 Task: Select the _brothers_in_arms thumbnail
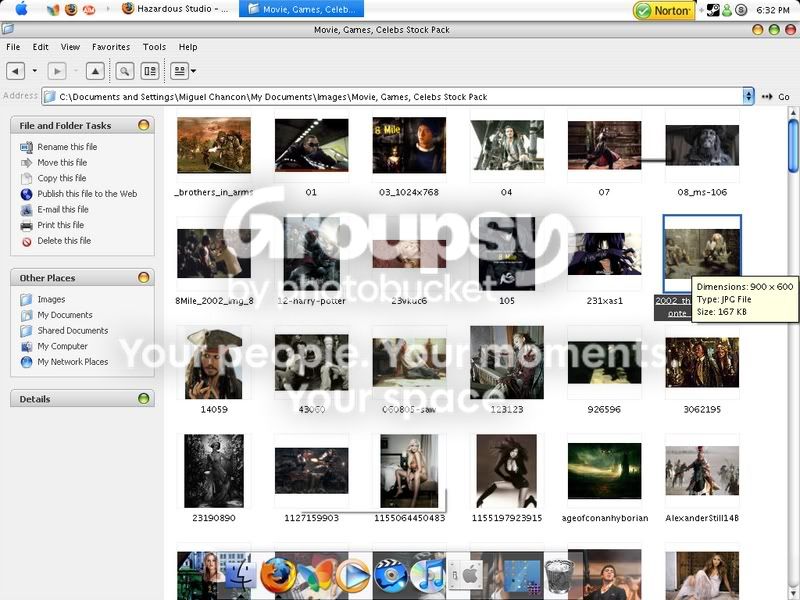pyautogui.click(x=214, y=145)
